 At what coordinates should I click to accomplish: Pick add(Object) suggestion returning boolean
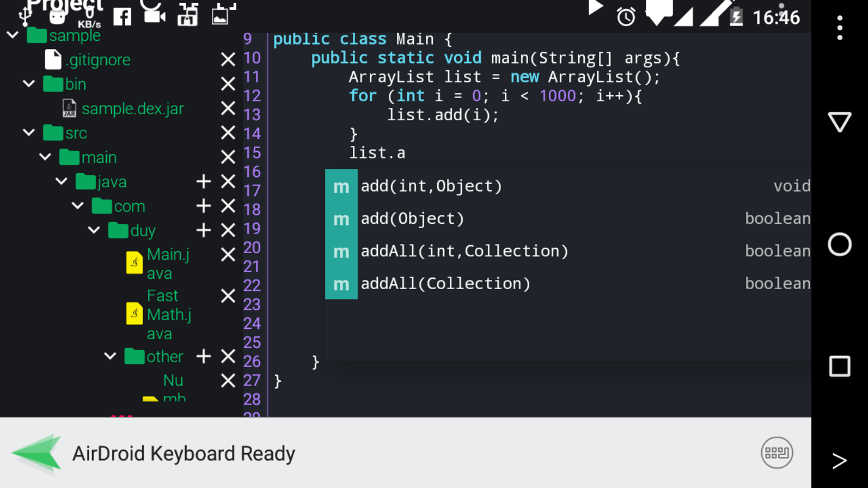(x=568, y=218)
